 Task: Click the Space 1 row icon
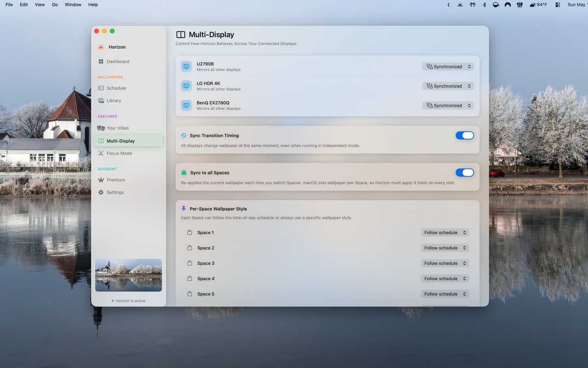coord(190,232)
